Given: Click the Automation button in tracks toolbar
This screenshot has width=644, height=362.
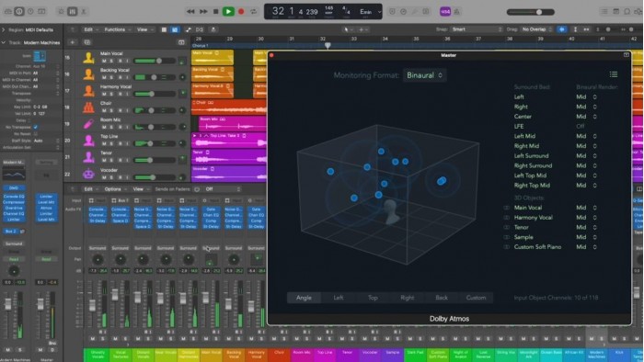Looking at the screenshot, I should coord(188,29).
